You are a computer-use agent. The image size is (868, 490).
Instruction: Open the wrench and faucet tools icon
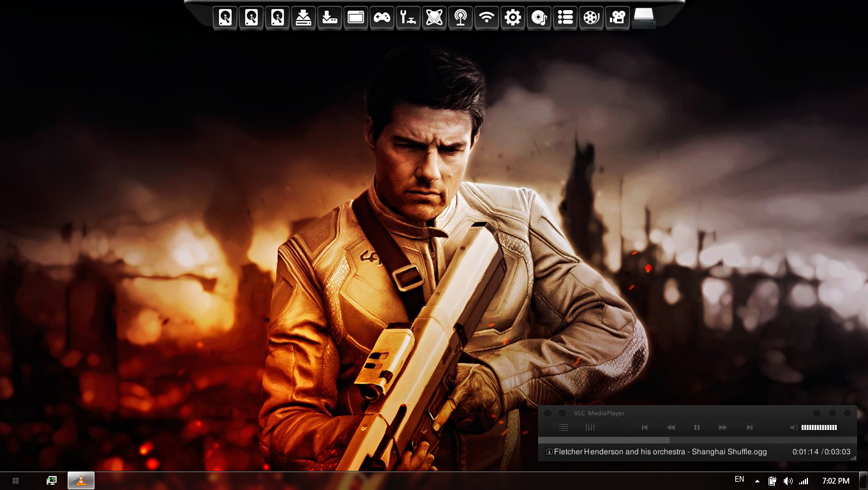[x=408, y=17]
